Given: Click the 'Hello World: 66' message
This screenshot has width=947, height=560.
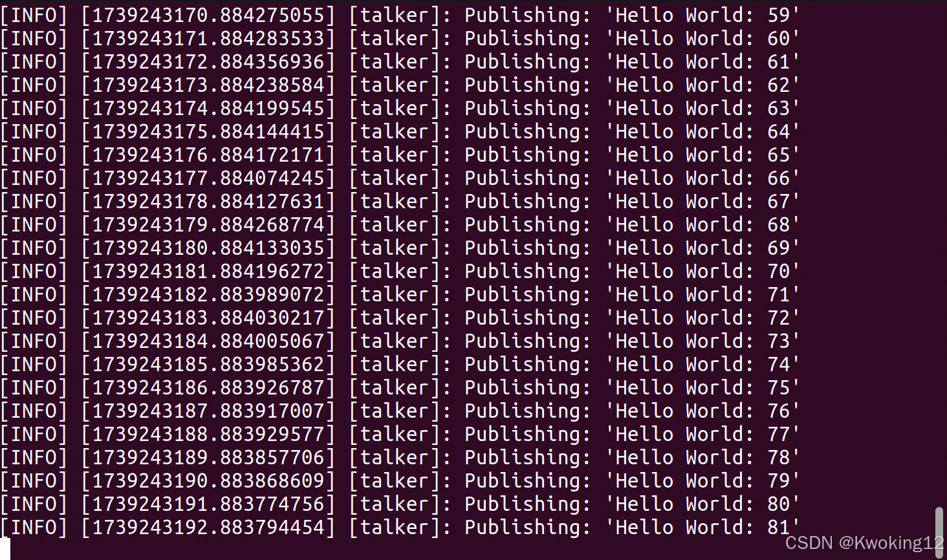Looking at the screenshot, I should [x=702, y=178].
